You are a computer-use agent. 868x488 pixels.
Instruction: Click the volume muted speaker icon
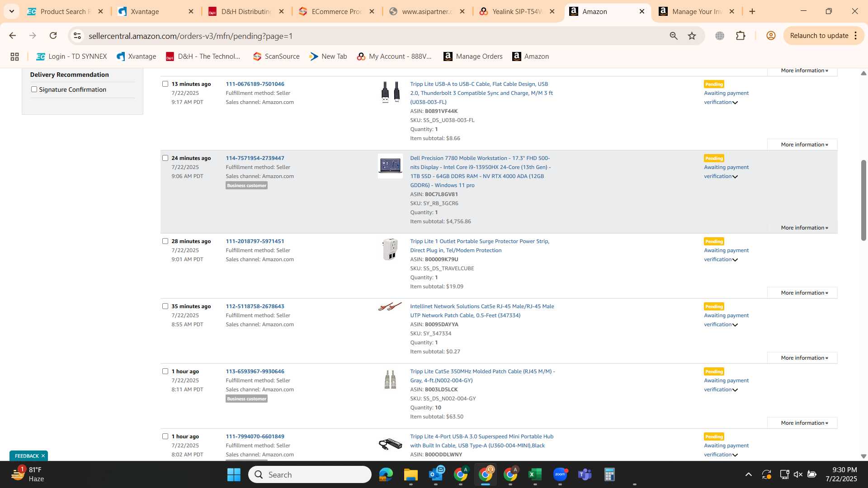coord(798,474)
